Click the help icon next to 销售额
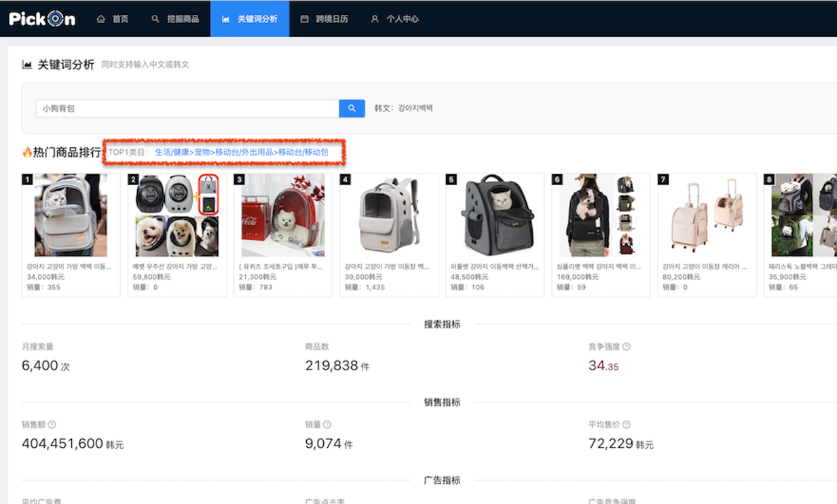This screenshot has height=504, width=837. 52,425
